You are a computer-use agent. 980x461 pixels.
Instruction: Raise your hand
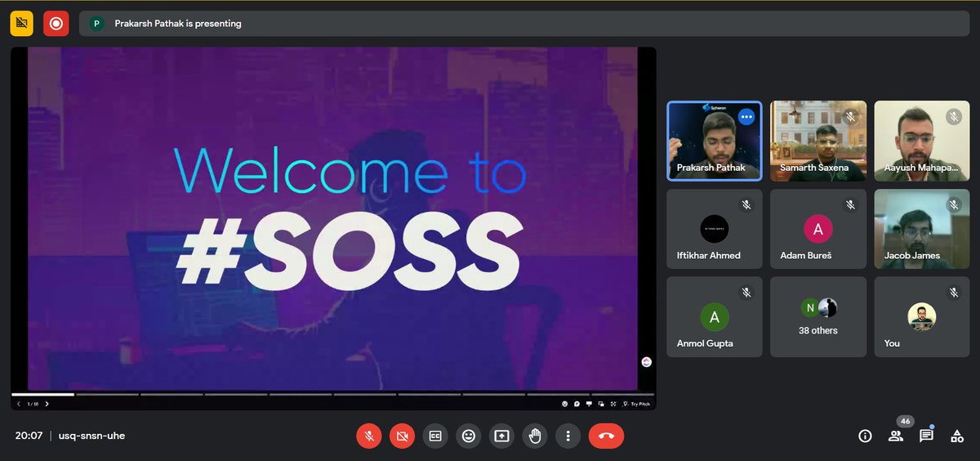click(x=535, y=436)
